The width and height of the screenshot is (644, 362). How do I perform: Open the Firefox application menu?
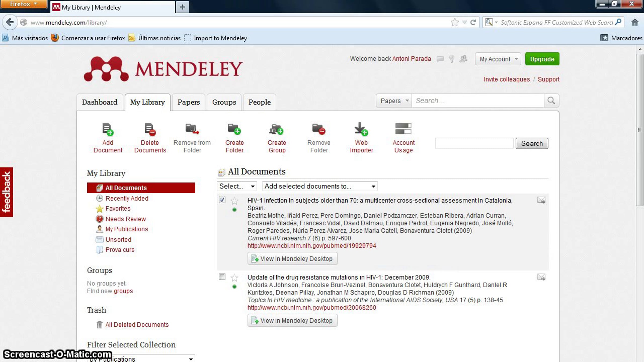point(24,4)
